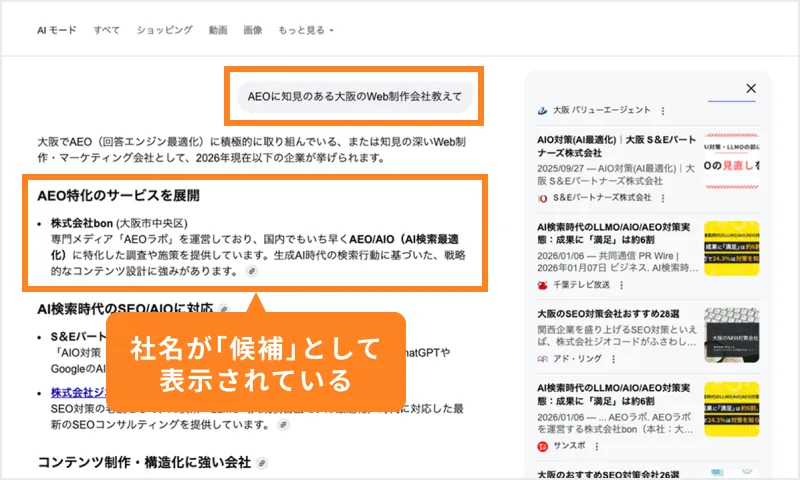
Task: Switch to the 画像 tab
Action: 252,30
